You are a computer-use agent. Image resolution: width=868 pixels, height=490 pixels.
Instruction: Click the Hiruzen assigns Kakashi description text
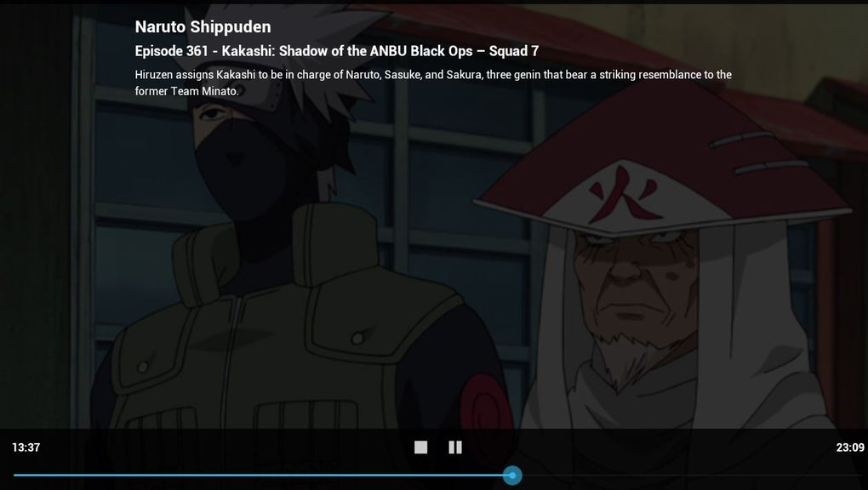433,83
